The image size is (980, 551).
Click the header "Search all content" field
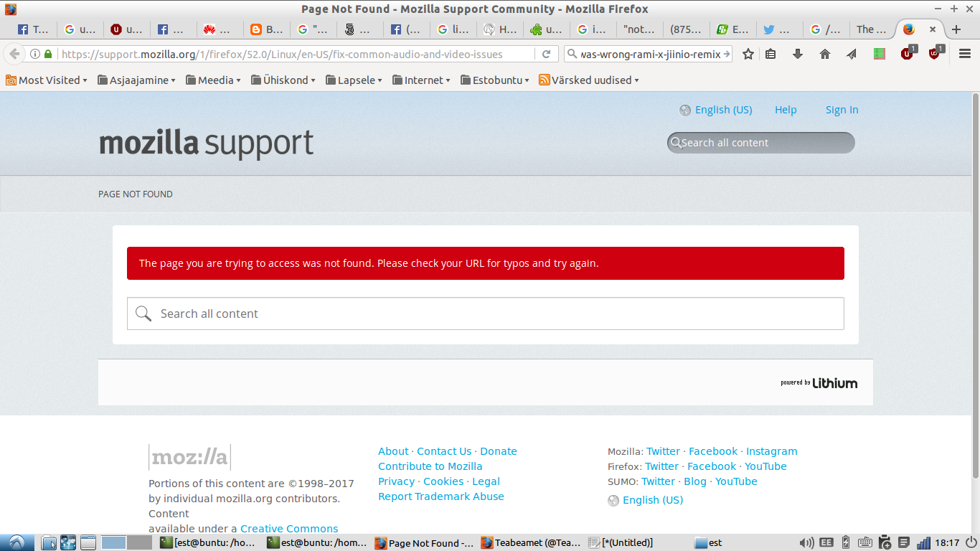761,143
